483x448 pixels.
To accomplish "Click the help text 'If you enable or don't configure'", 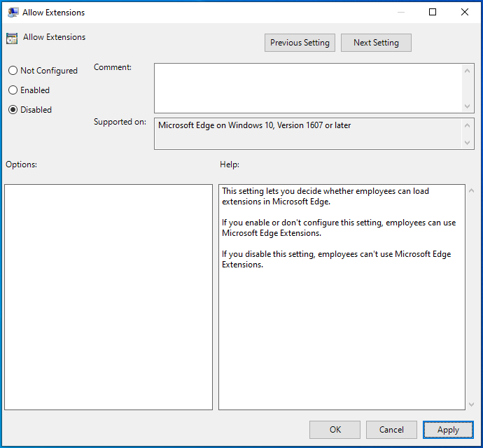I will coord(280,223).
